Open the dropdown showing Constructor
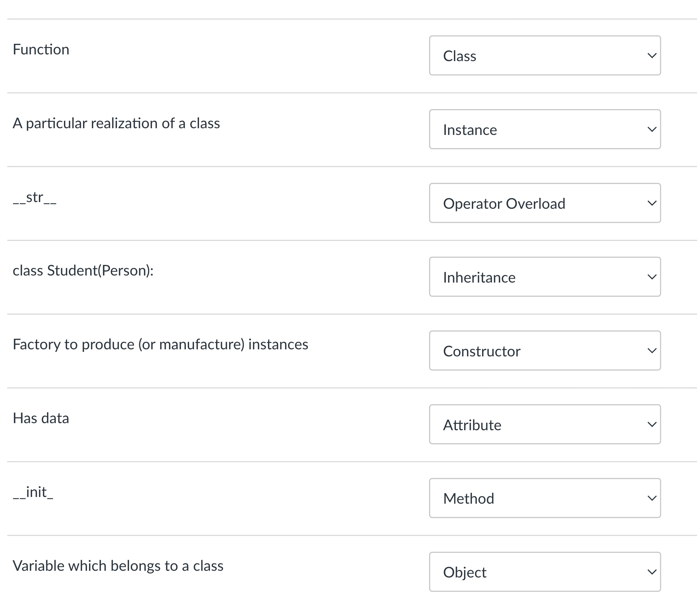697x616 pixels. point(544,351)
